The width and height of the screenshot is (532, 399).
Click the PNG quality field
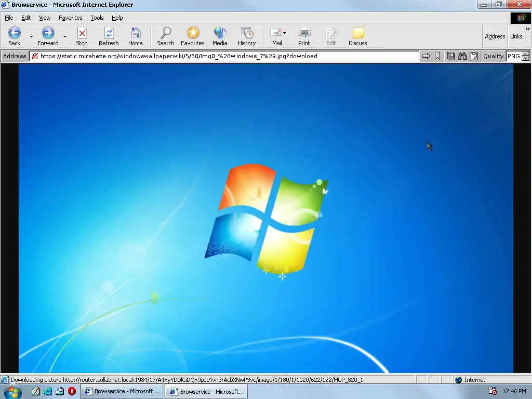(514, 56)
